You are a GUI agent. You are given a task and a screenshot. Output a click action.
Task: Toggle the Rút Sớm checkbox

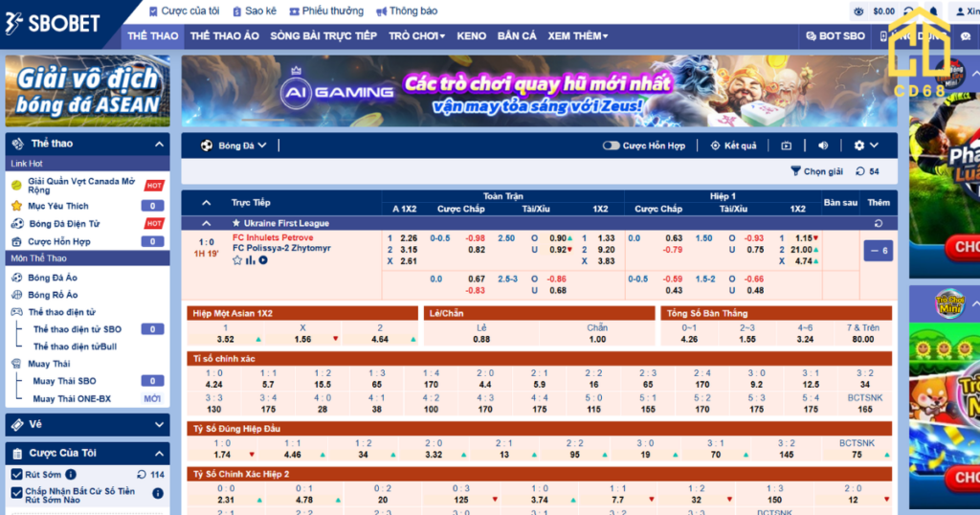click(x=17, y=475)
